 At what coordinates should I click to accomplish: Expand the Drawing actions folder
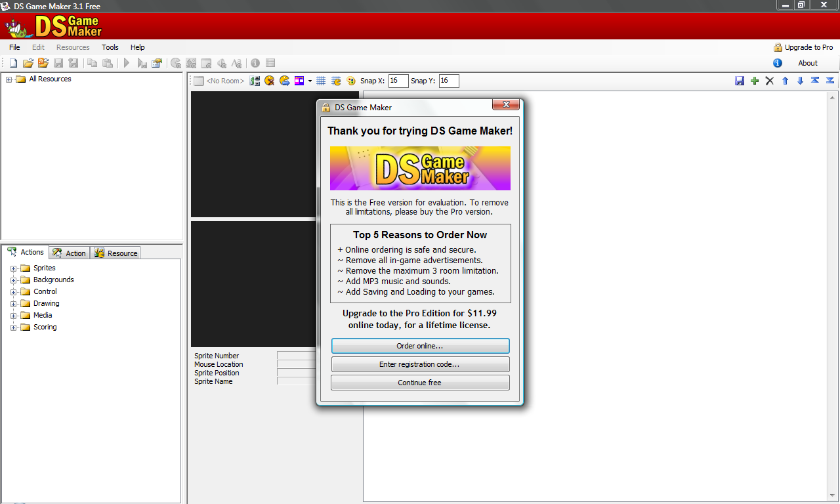(x=14, y=304)
